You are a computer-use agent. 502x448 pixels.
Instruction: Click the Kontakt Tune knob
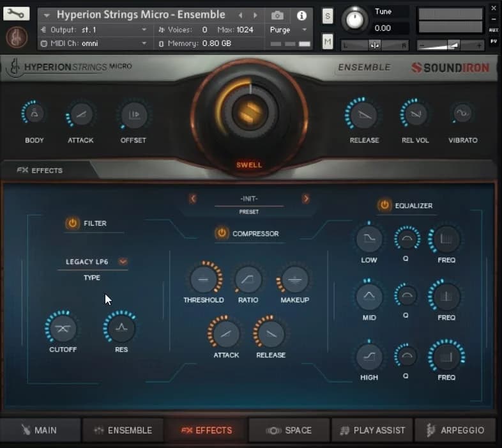click(x=354, y=19)
